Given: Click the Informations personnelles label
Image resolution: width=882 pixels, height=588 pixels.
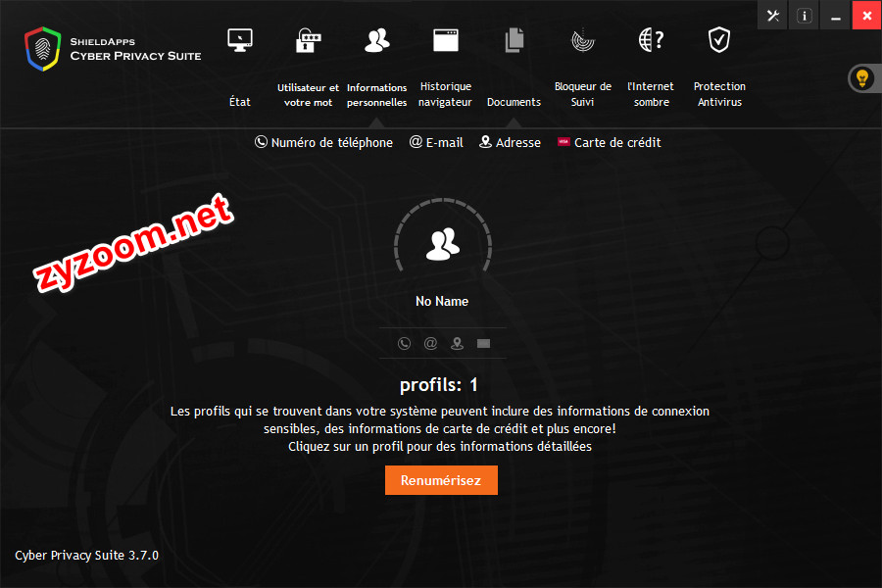Looking at the screenshot, I should point(377,94).
